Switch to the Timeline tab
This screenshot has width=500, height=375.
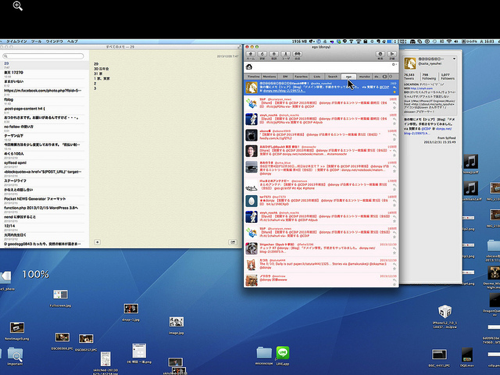point(254,77)
